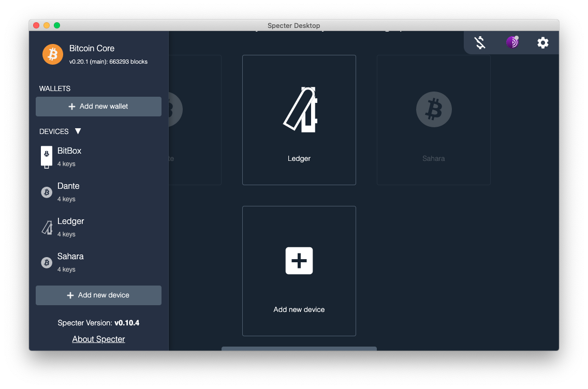Click the orange Bitcoin Core logo
This screenshot has height=389, width=588.
pyautogui.click(x=52, y=54)
